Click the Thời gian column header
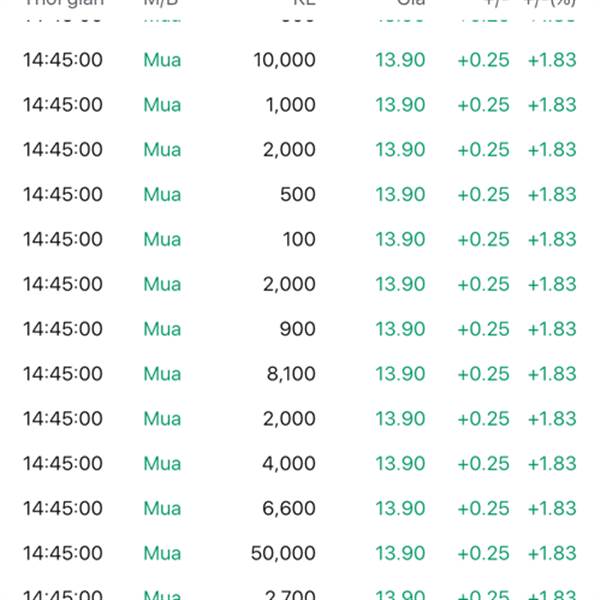The height and width of the screenshot is (600, 600). pyautogui.click(x=64, y=3)
